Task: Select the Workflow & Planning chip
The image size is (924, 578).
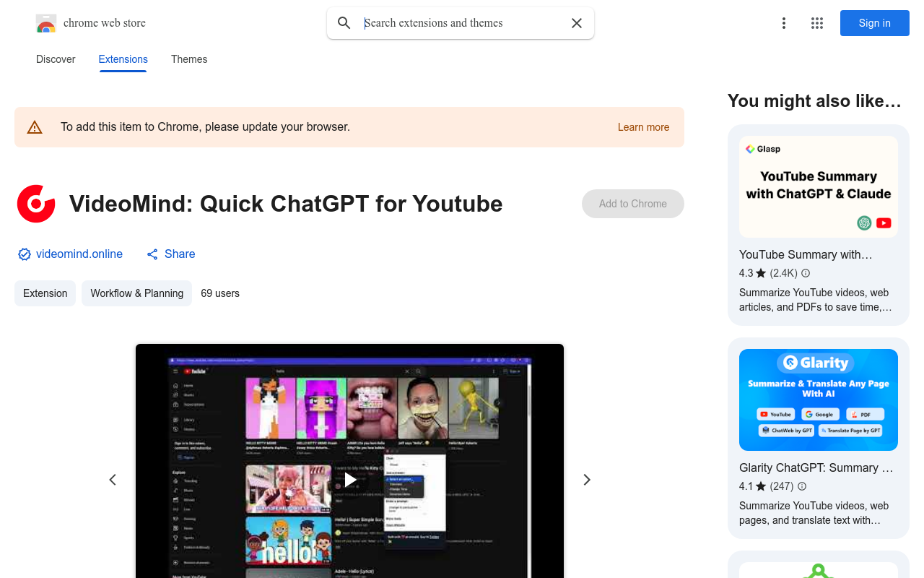Action: pyautogui.click(x=137, y=293)
